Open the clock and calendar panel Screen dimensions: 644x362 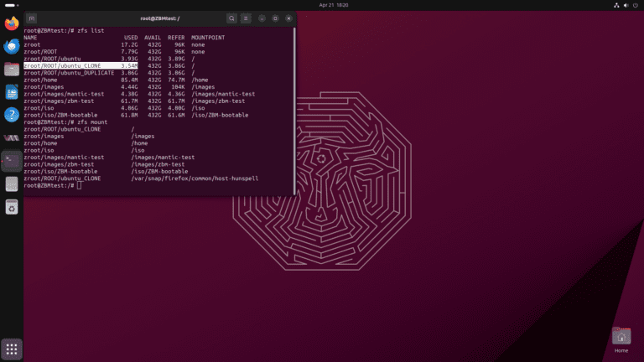[x=334, y=5]
